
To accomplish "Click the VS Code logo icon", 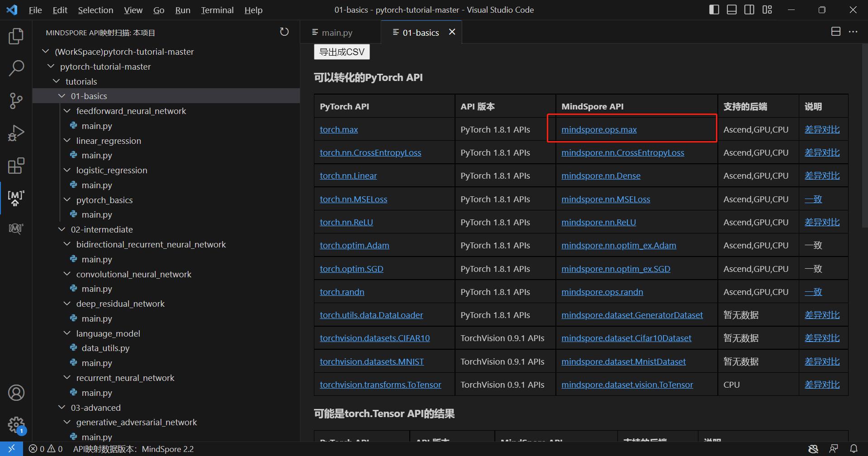I will (x=12, y=9).
